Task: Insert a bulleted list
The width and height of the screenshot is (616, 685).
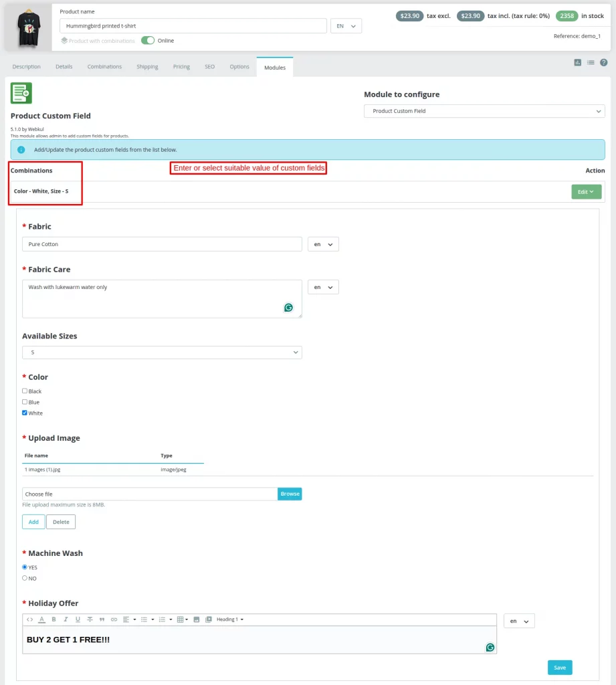Action: pyautogui.click(x=144, y=619)
